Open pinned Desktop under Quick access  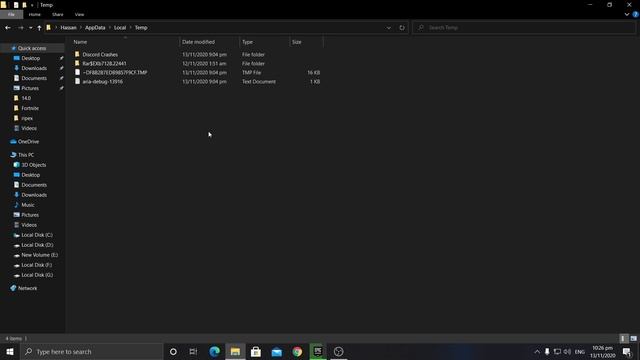pyautogui.click(x=31, y=58)
